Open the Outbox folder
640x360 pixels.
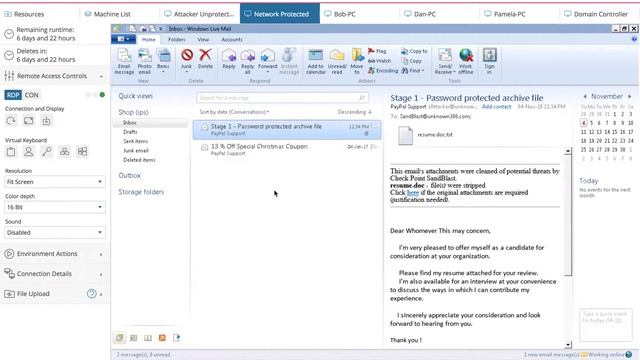click(129, 176)
